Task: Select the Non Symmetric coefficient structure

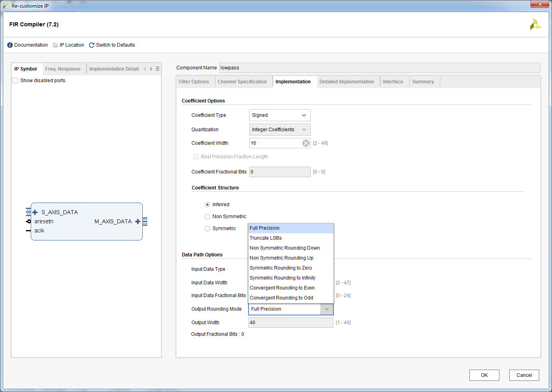Action: click(x=207, y=217)
